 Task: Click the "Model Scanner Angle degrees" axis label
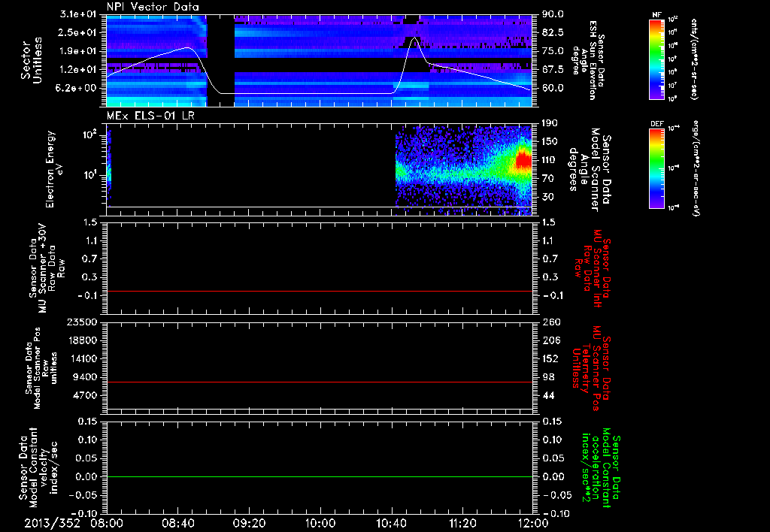coord(590,170)
